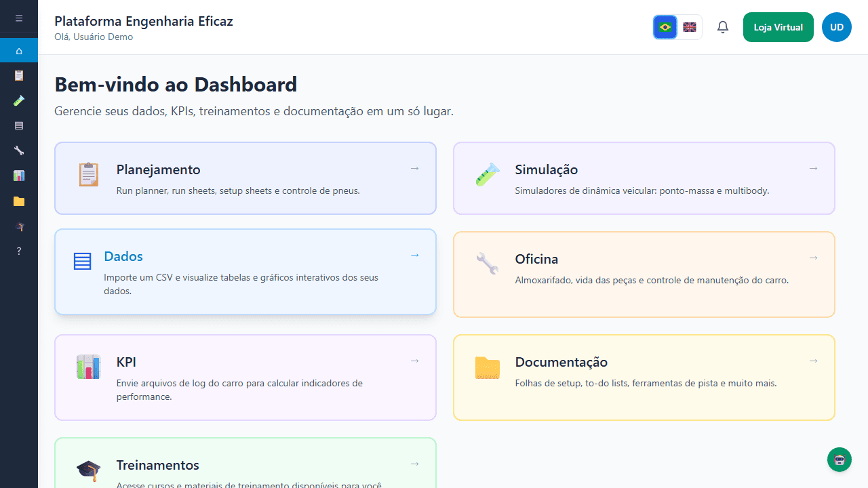Open Dados using the database sidebar icon
868x488 pixels.
coord(18,125)
